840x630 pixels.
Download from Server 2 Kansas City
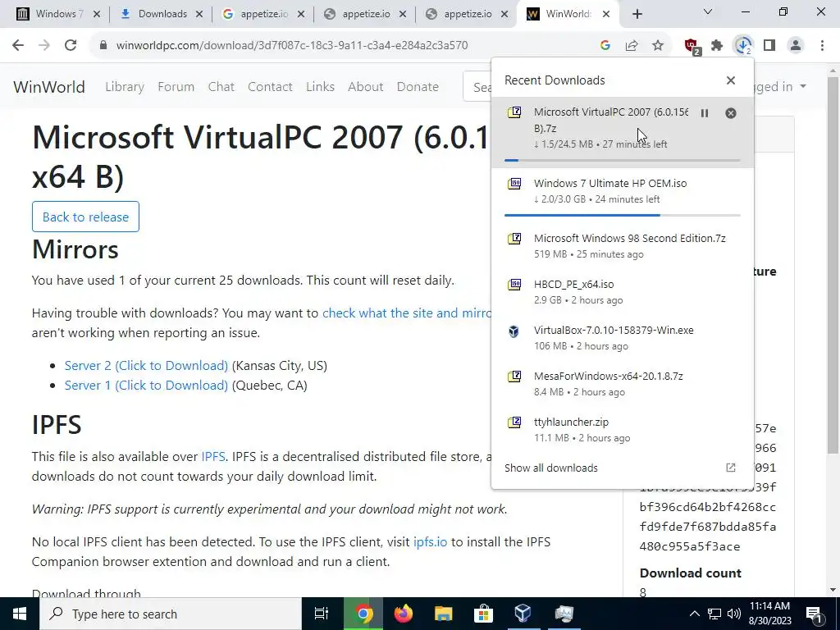pyautogui.click(x=146, y=365)
